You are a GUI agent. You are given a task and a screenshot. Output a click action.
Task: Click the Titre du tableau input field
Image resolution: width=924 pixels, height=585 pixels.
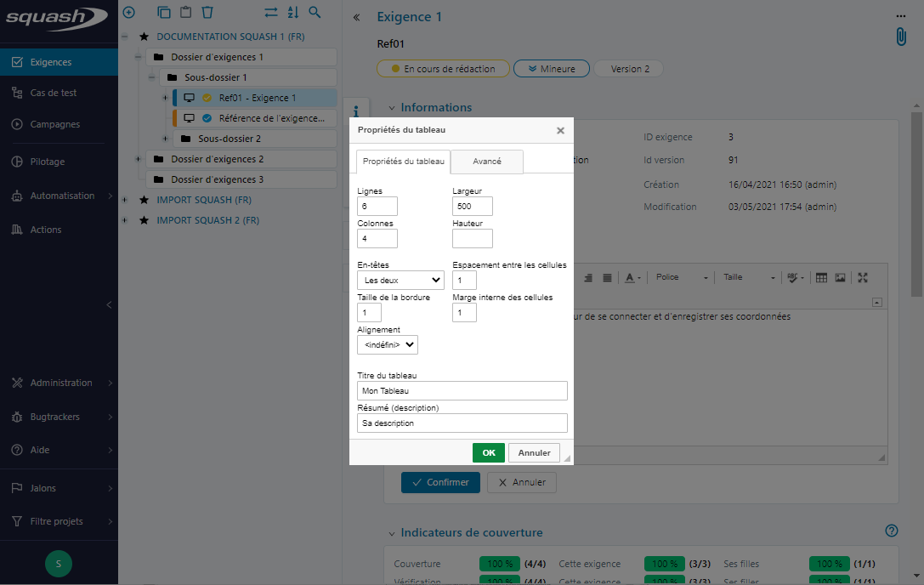(x=462, y=390)
